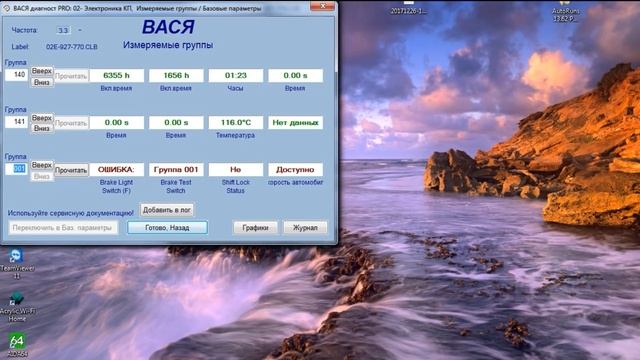The height and width of the screenshot is (360, 640).
Task: Click the Не value above Shift Lock Status
Action: 236,169
